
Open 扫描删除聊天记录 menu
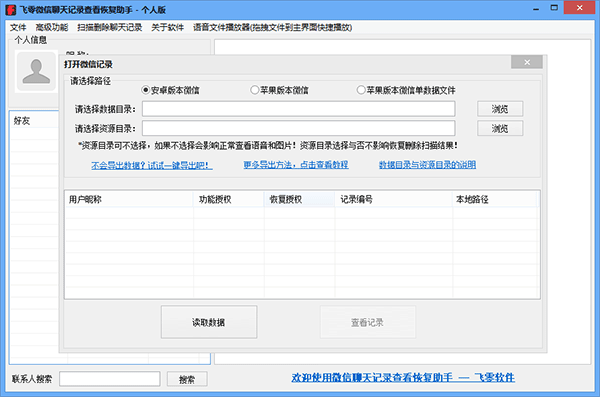pyautogui.click(x=109, y=28)
